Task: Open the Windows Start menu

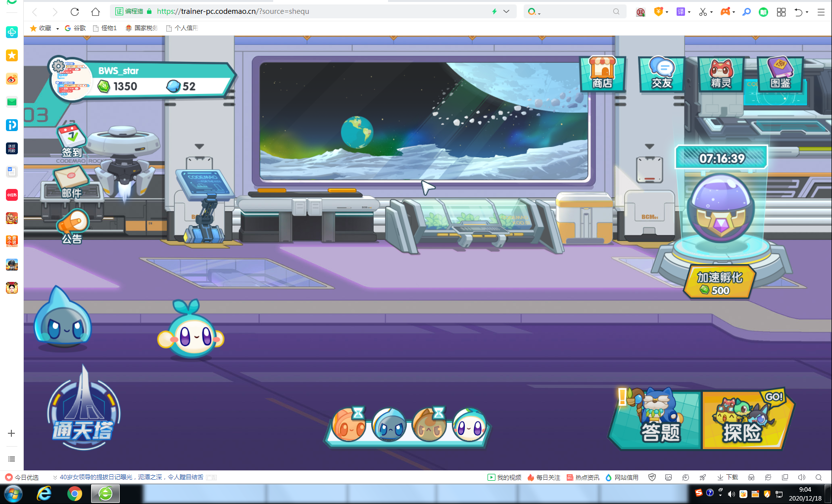Action: [x=13, y=494]
